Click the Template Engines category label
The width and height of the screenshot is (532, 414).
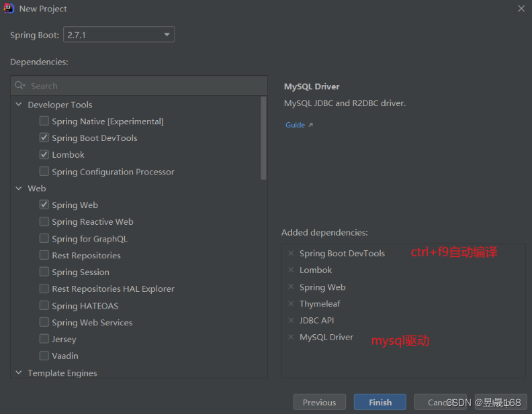pos(62,372)
